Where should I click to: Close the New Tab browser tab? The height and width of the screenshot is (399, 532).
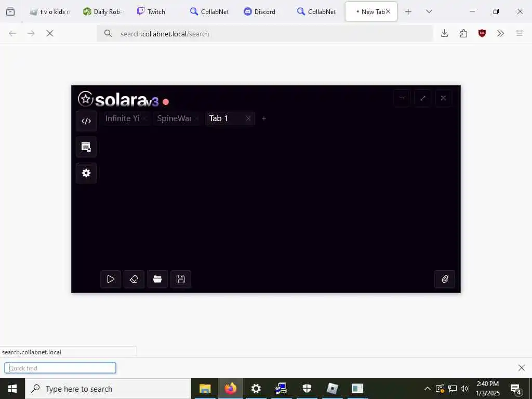pyautogui.click(x=388, y=11)
